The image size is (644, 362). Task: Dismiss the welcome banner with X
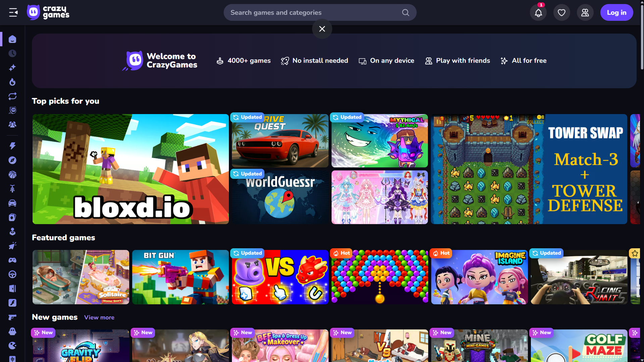322,29
